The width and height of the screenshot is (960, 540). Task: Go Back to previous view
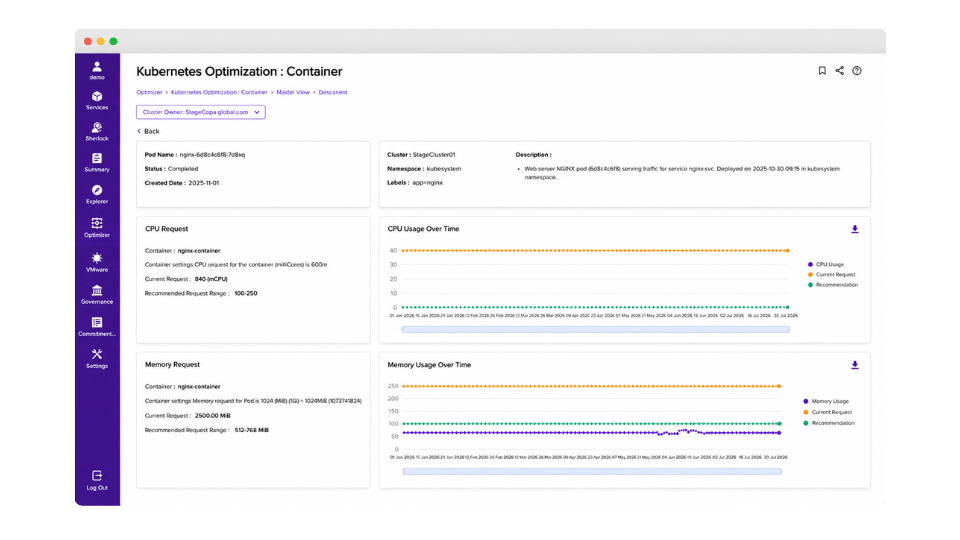[148, 132]
